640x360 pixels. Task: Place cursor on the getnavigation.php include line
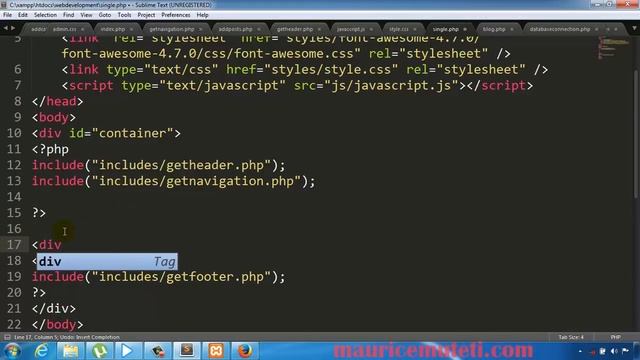point(174,181)
